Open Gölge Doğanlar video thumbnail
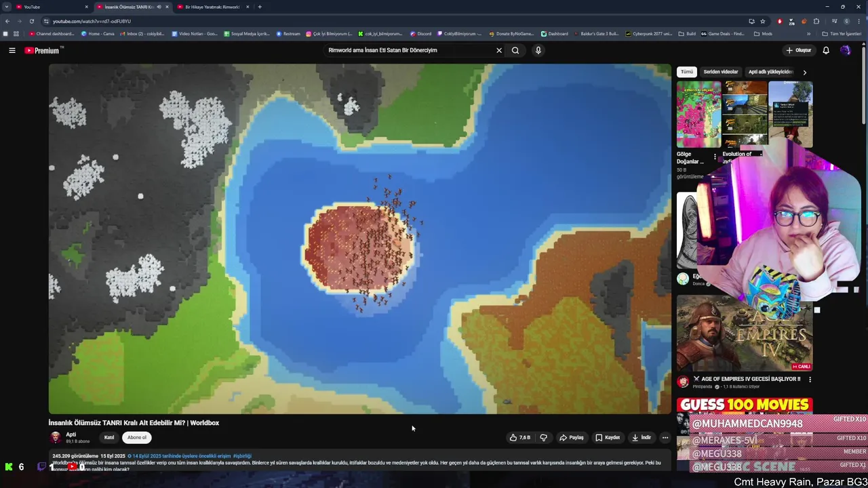The height and width of the screenshot is (488, 868). [698, 114]
